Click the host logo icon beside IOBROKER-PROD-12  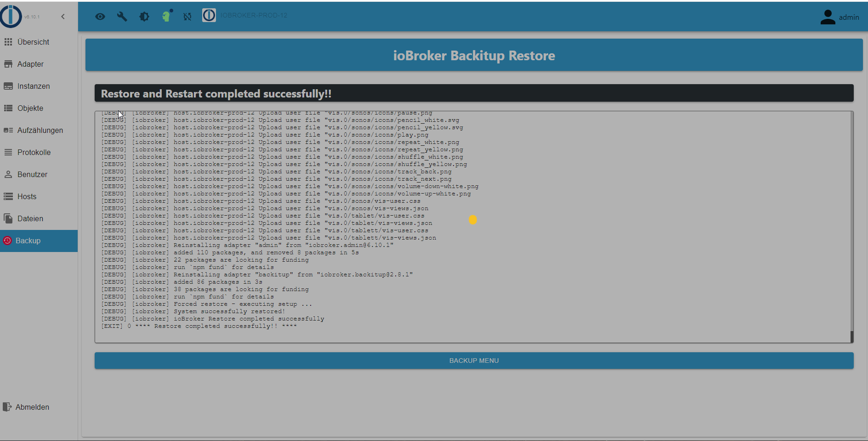point(209,15)
